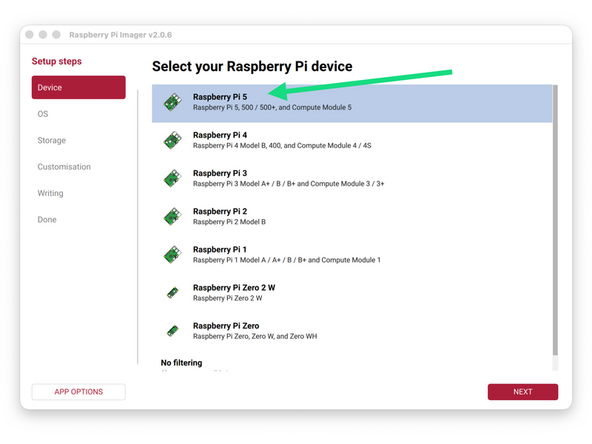Click the NEXT button
The image size is (592, 444).
coord(523,392)
